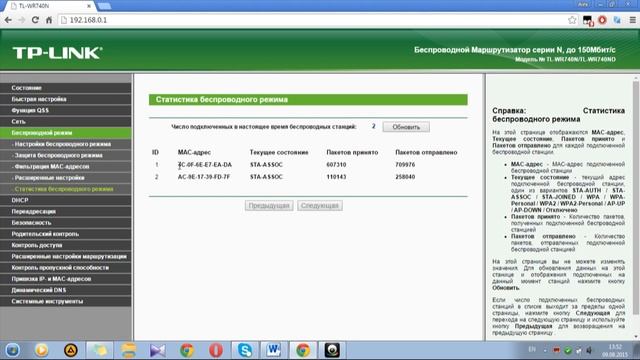Click the green checkmark tray icon
This screenshot has height=360, width=640.
568,350
